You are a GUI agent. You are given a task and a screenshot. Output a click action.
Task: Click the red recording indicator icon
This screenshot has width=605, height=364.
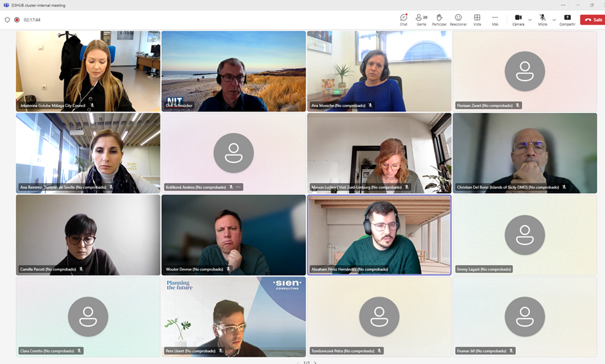tap(17, 20)
